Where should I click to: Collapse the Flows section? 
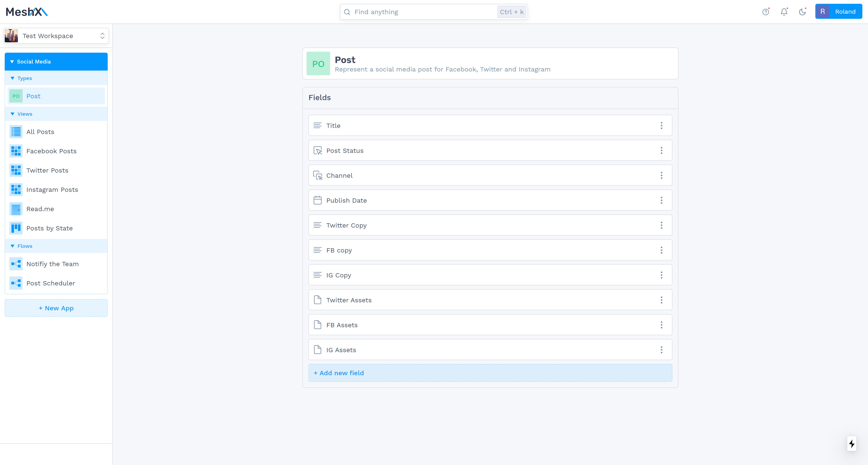coord(12,246)
